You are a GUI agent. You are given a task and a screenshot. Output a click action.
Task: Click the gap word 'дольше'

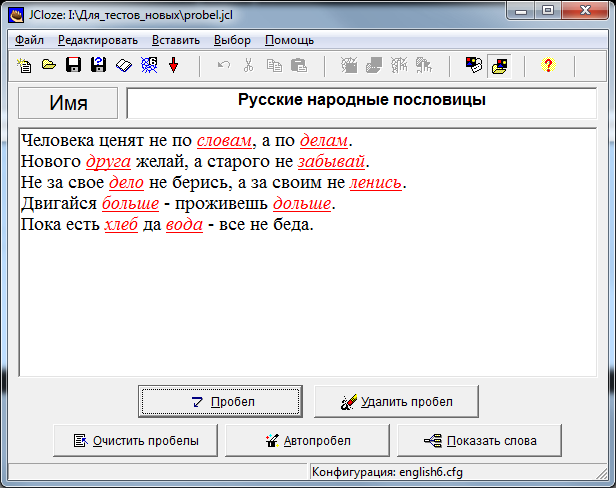coord(302,204)
